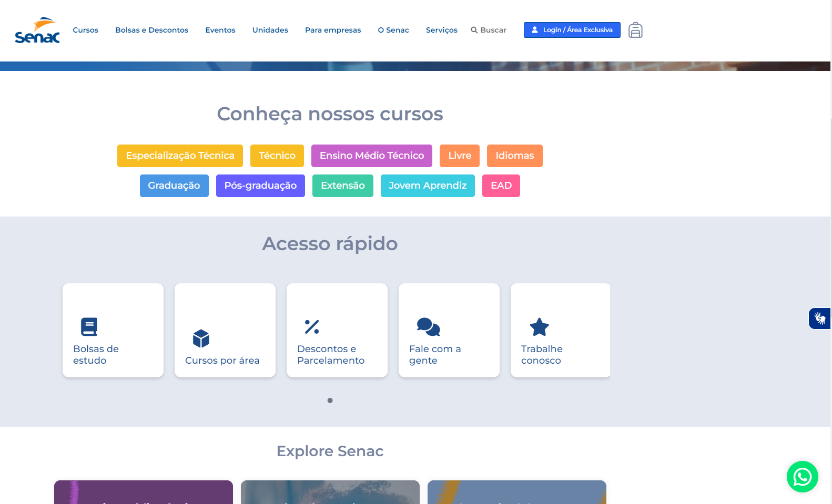
Task: Open the Cursos menu
Action: pos(86,30)
